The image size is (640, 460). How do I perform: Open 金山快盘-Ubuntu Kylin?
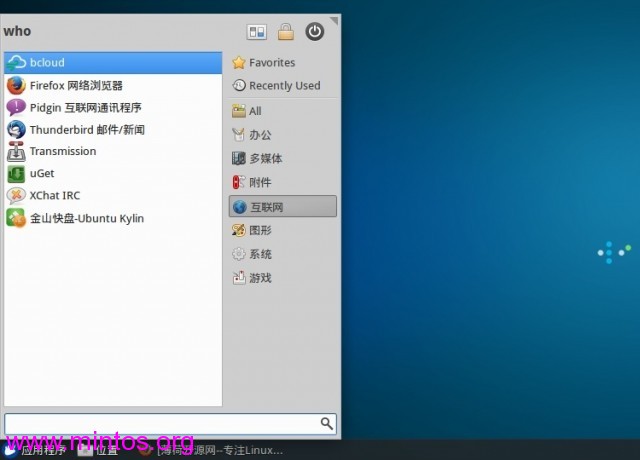tap(88, 217)
